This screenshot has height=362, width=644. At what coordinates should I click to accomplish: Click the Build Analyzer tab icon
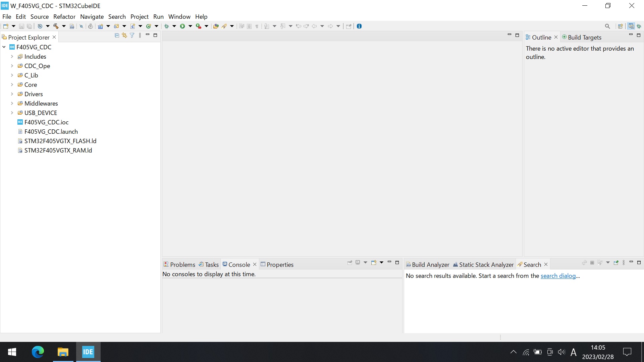tap(409, 264)
